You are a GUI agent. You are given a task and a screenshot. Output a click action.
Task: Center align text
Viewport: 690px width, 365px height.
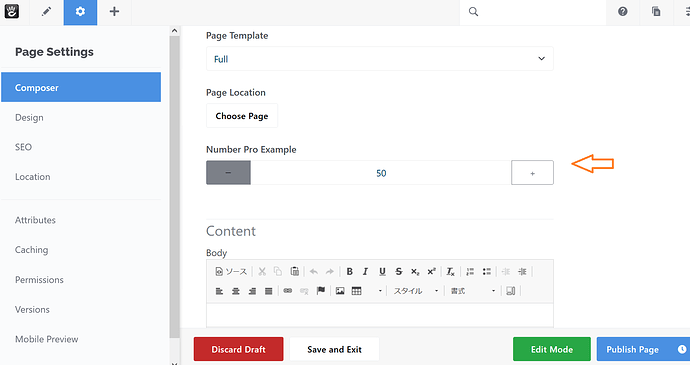236,291
